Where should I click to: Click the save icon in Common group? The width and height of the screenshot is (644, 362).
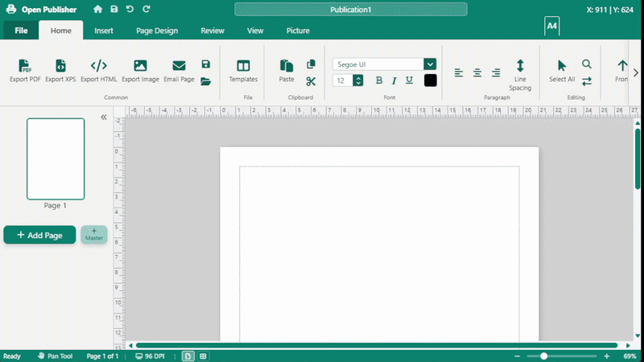206,64
